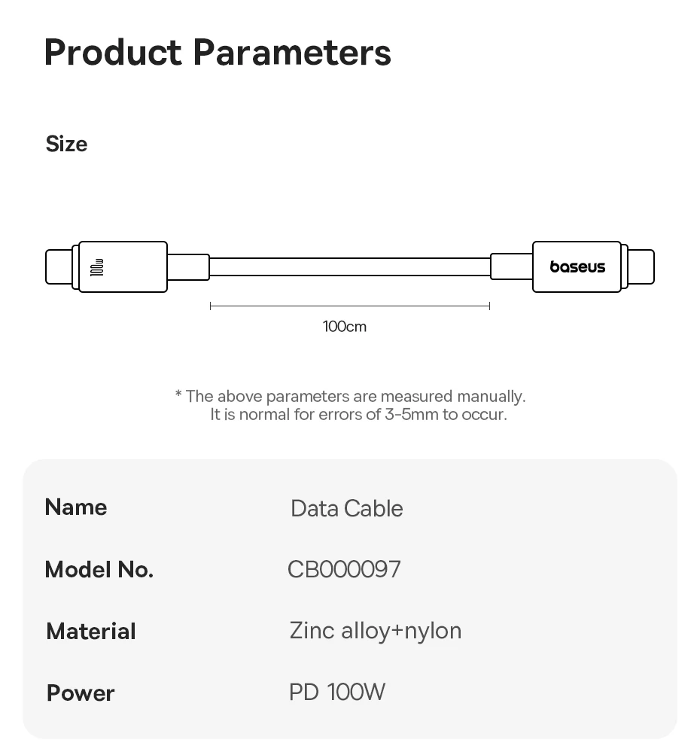
Task: Select the "PD 100W" power value
Action: tap(337, 693)
